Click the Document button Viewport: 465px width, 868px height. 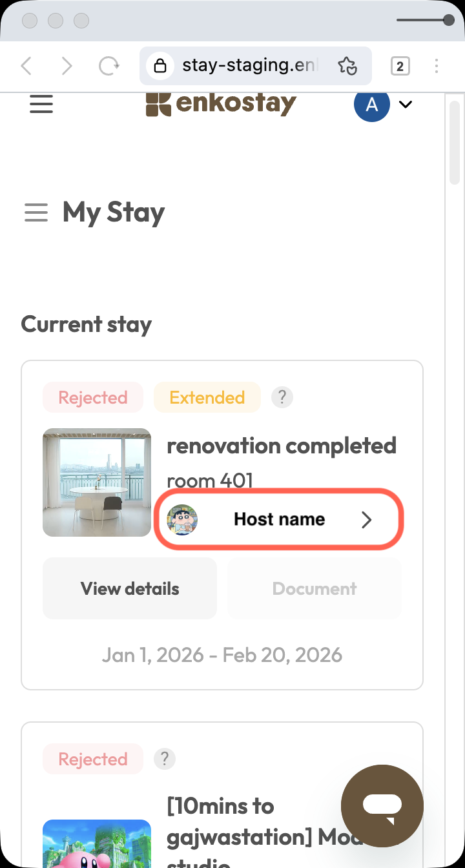coord(315,588)
